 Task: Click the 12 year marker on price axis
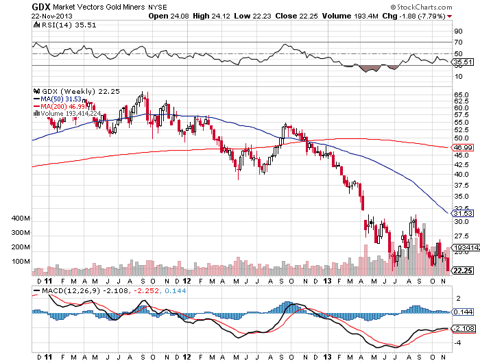point(187,281)
